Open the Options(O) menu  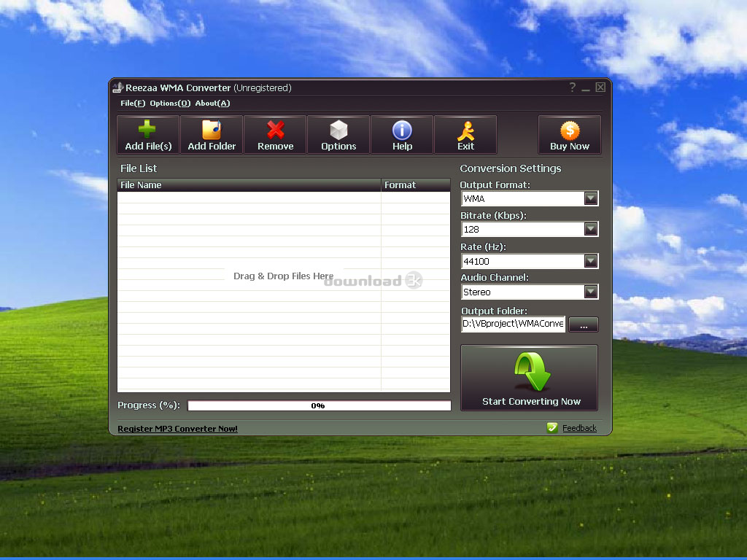(170, 104)
